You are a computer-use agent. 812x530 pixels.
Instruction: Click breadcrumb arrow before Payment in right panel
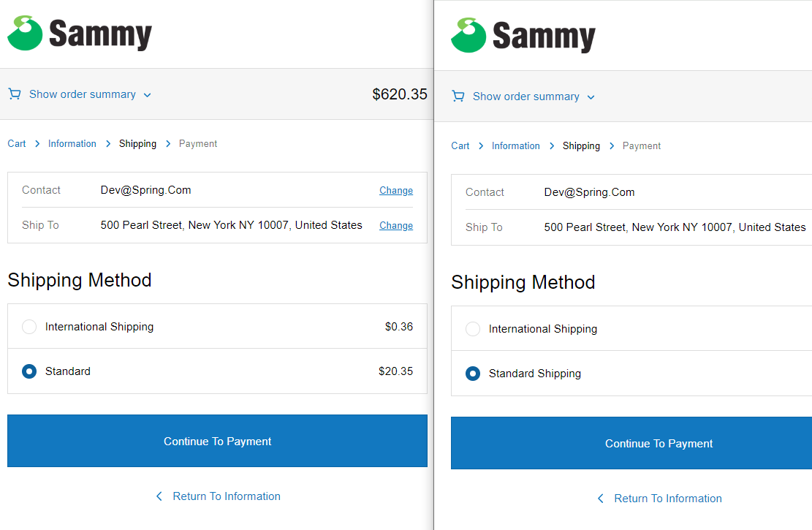tap(612, 146)
